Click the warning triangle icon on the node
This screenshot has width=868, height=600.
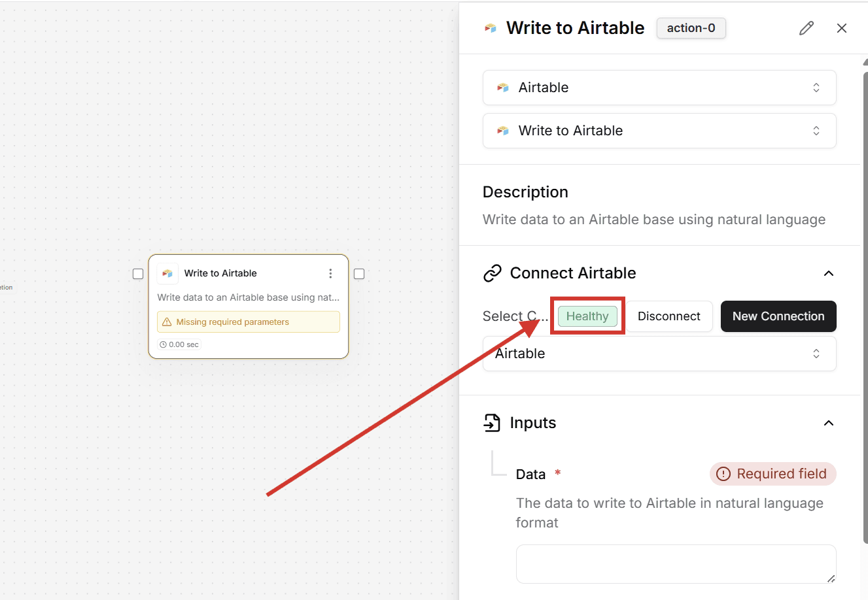[167, 322]
